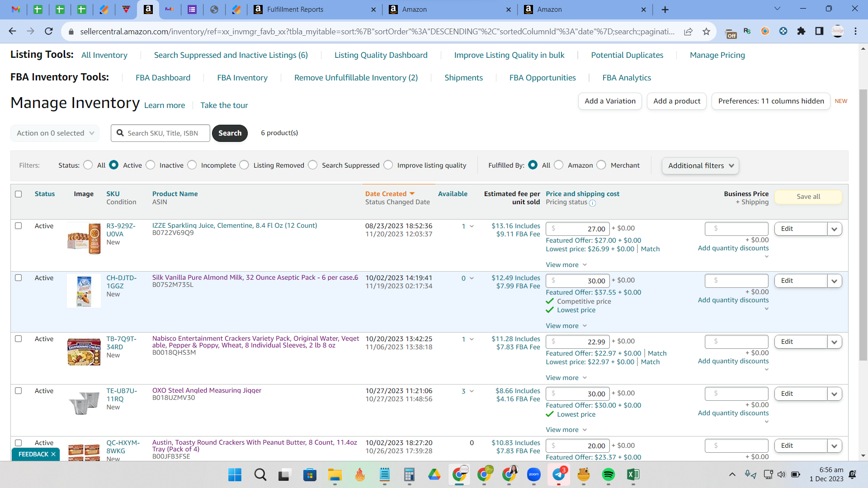The image size is (868, 488).
Task: Open Google Drive from the taskbar
Action: 434,474
